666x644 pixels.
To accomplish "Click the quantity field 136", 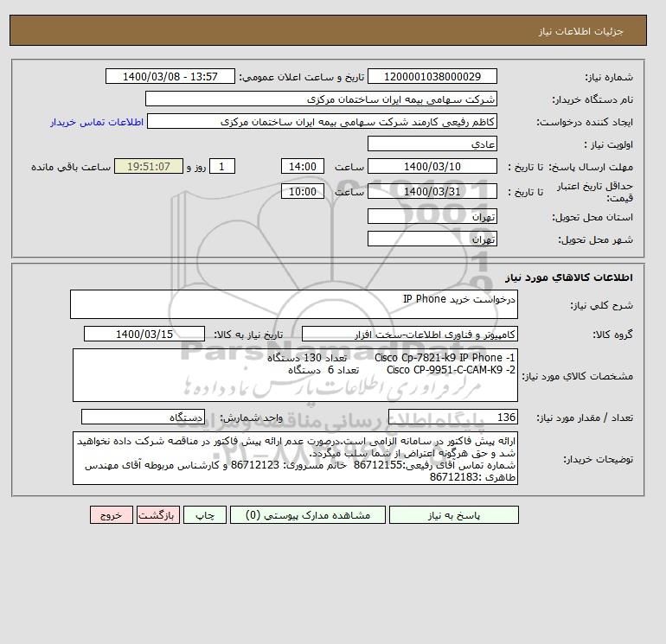I will (x=452, y=417).
